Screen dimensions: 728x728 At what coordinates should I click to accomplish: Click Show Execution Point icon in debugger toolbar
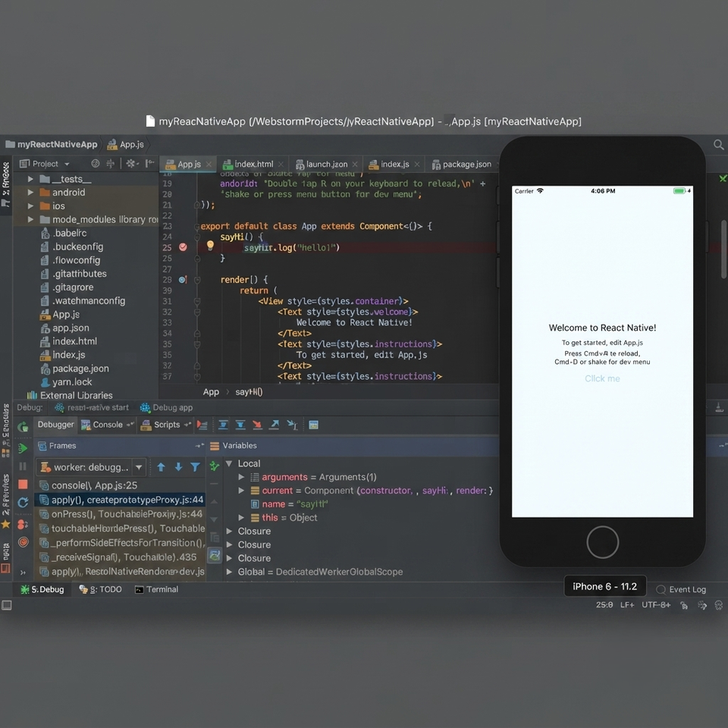pyautogui.click(x=202, y=425)
